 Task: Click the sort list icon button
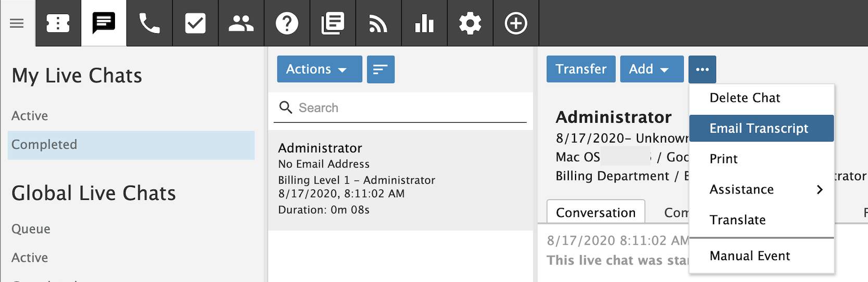tap(380, 69)
